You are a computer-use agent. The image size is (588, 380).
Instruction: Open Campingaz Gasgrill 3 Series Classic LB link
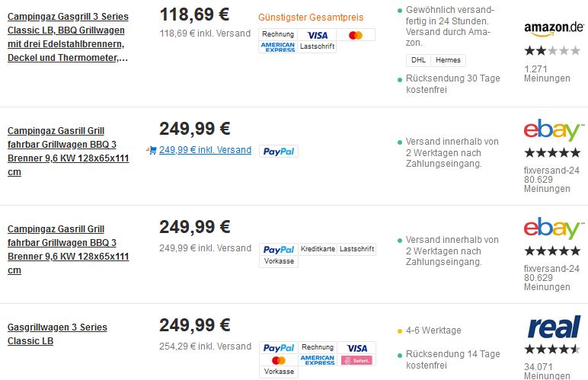pos(68,37)
